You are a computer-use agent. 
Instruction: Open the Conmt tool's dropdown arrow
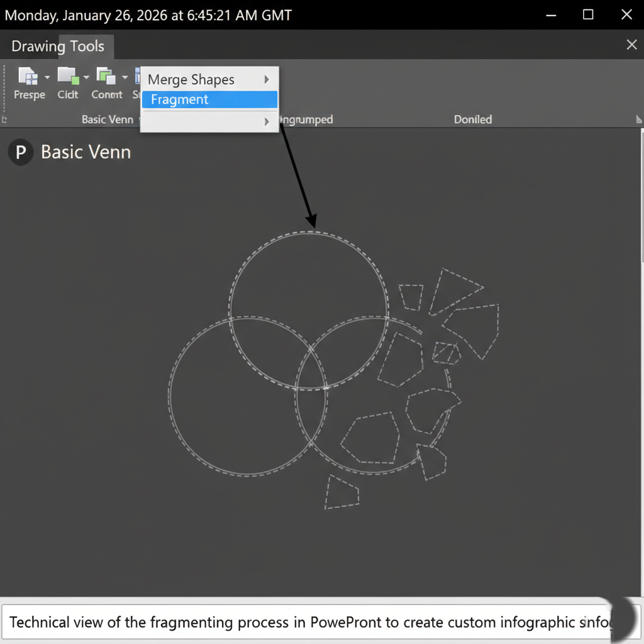pyautogui.click(x=125, y=77)
